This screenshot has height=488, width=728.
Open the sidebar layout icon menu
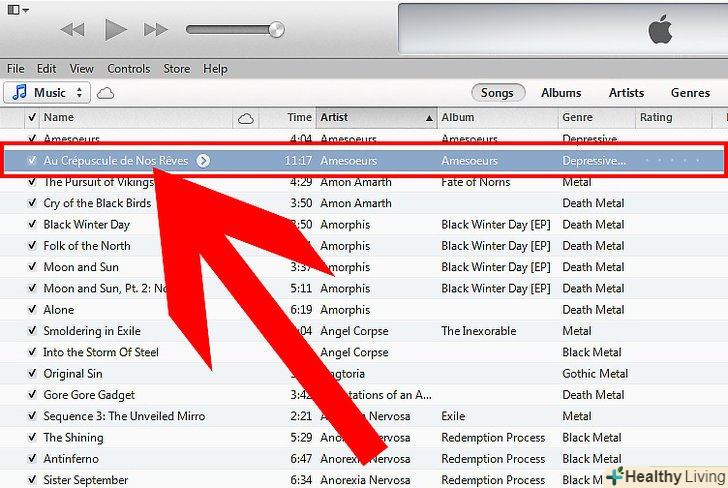point(18,9)
